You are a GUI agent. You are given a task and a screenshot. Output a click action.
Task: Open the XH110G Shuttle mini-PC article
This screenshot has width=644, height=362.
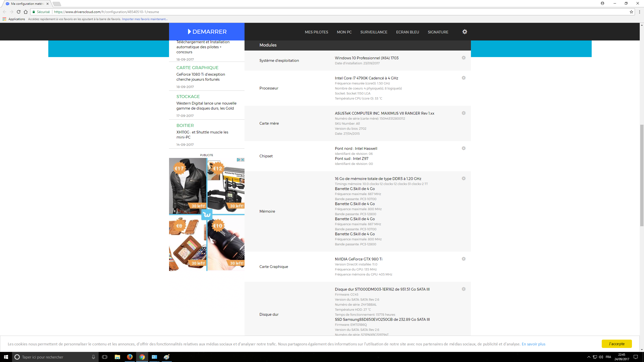[x=202, y=135]
